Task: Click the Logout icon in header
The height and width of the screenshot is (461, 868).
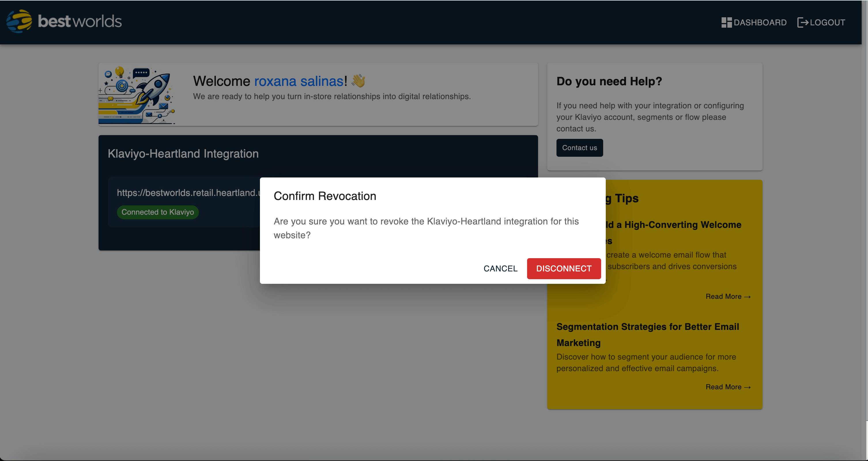Action: coord(803,22)
